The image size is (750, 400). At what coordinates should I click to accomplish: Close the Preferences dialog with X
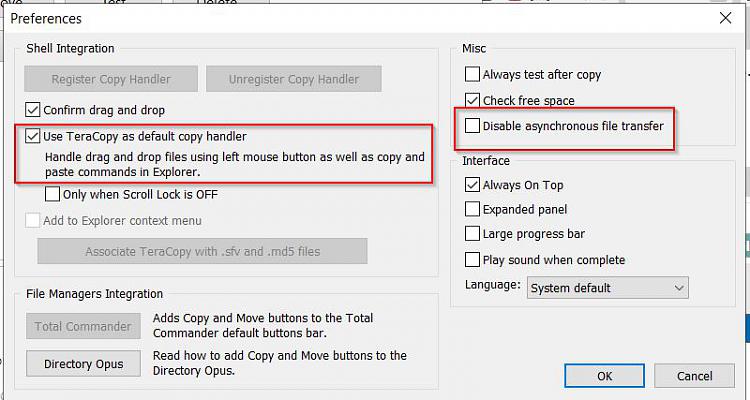coord(725,18)
